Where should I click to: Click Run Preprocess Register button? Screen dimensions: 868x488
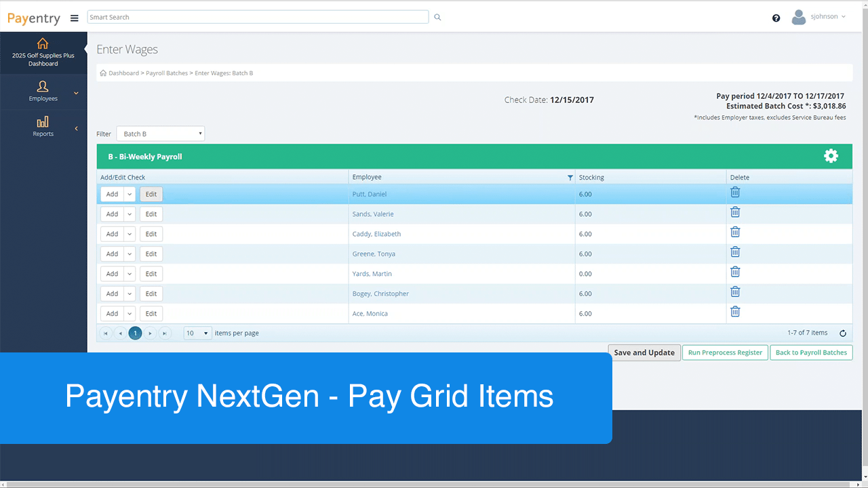[725, 352]
